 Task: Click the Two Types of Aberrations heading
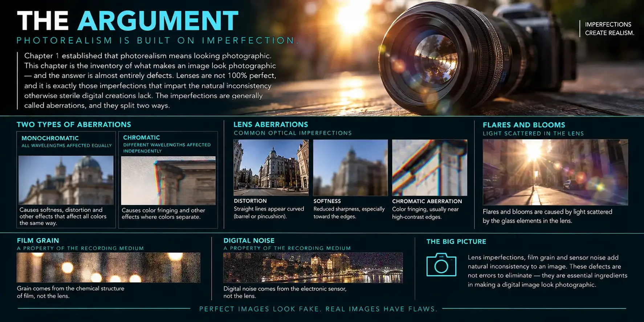coord(74,125)
